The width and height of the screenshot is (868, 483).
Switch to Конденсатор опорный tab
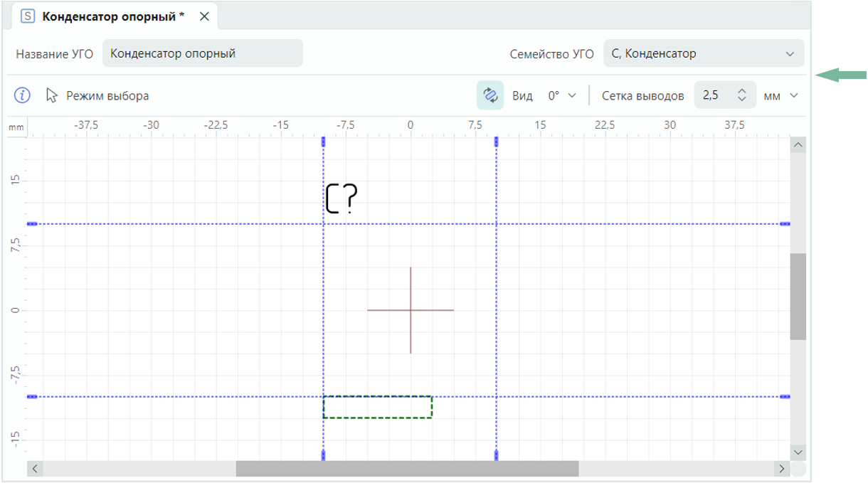pyautogui.click(x=113, y=16)
